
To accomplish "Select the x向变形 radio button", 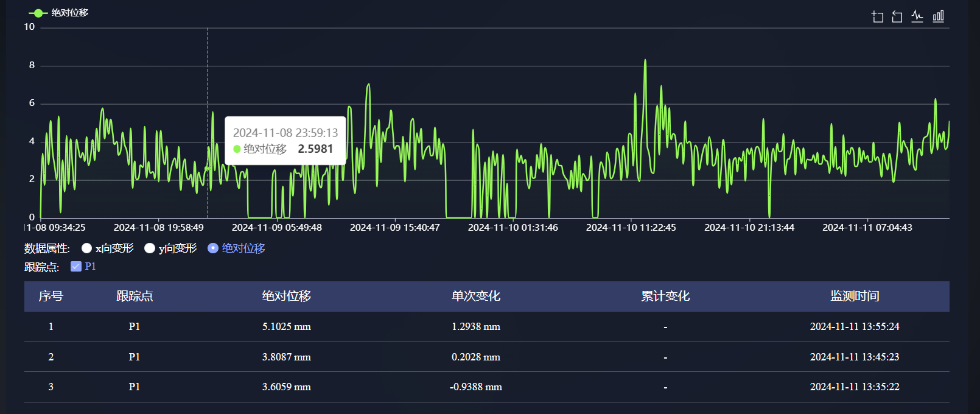I will pos(87,248).
